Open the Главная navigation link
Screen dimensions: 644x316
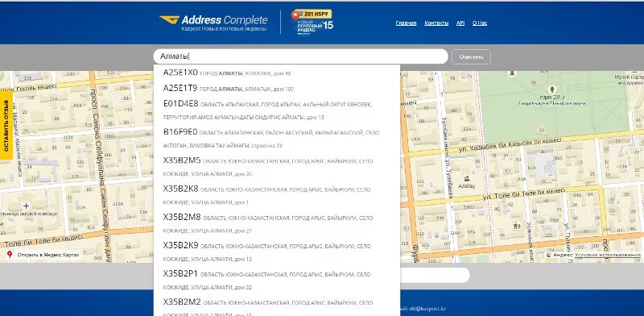[407, 23]
